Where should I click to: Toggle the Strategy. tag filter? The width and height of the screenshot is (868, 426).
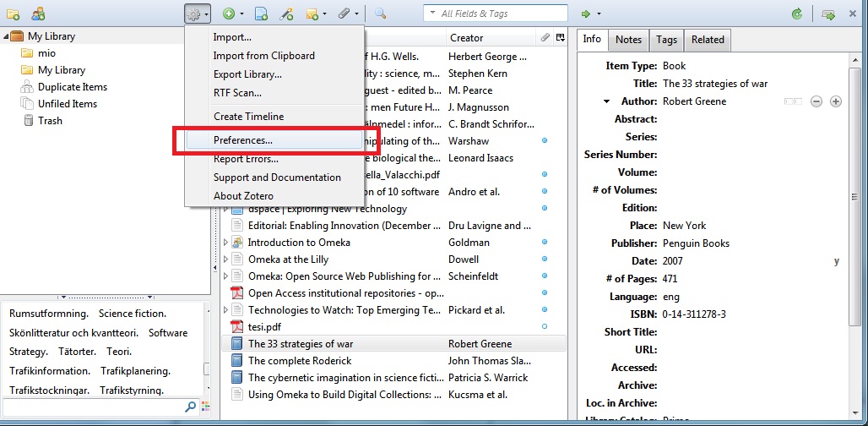tap(30, 352)
